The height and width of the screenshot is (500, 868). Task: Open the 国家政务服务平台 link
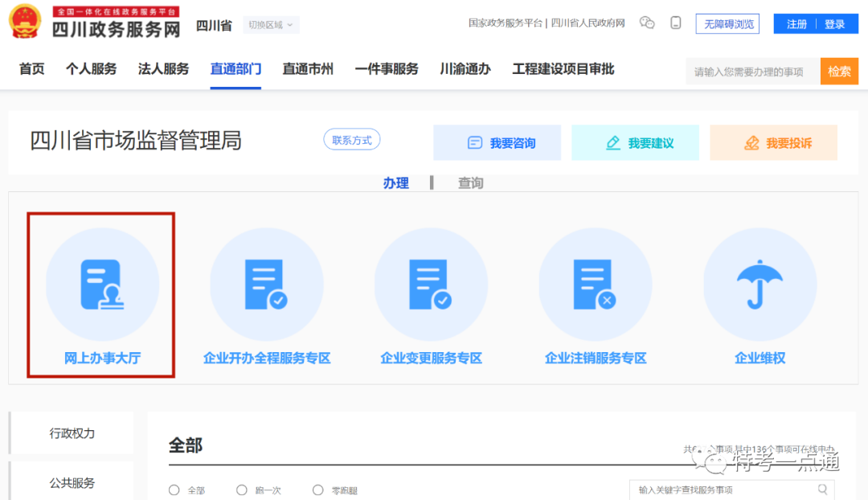coord(505,23)
